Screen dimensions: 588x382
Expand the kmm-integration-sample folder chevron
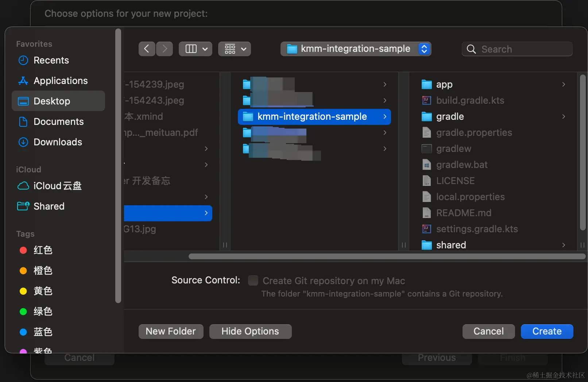385,117
